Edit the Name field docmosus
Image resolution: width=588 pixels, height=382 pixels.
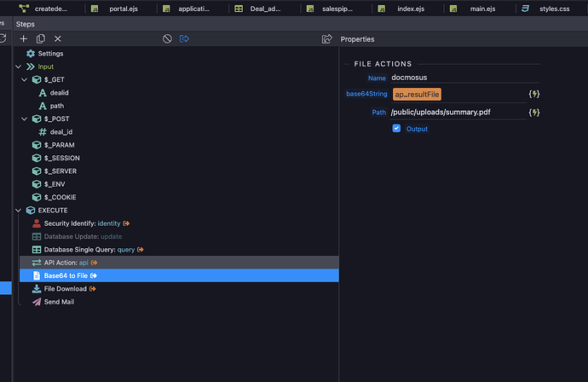pos(465,78)
